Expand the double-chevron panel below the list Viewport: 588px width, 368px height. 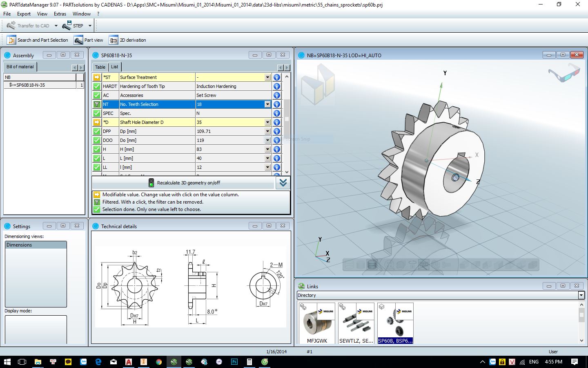tap(283, 183)
